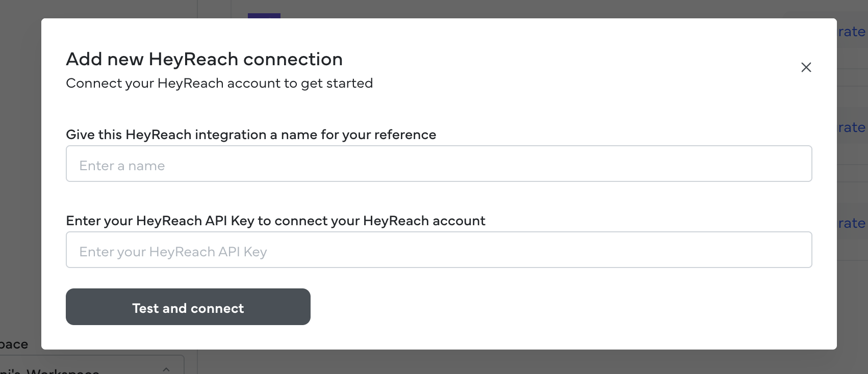868x374 pixels.
Task: Close the HeyReach connection dialog
Action: pos(806,67)
